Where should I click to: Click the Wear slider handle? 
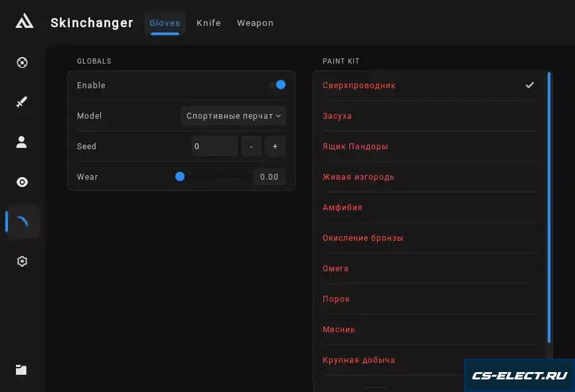tap(180, 176)
